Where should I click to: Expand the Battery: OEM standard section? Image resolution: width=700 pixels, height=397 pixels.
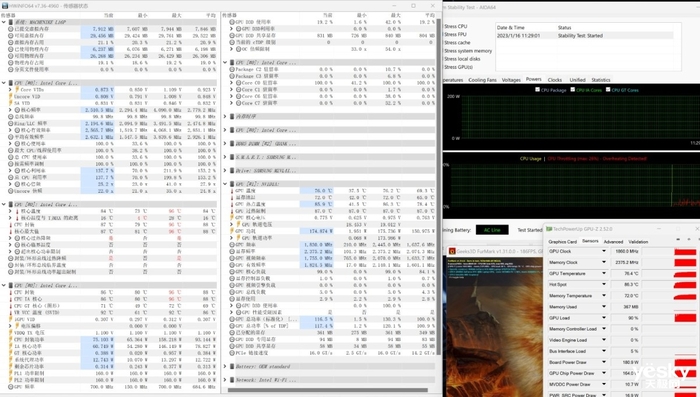(x=225, y=366)
